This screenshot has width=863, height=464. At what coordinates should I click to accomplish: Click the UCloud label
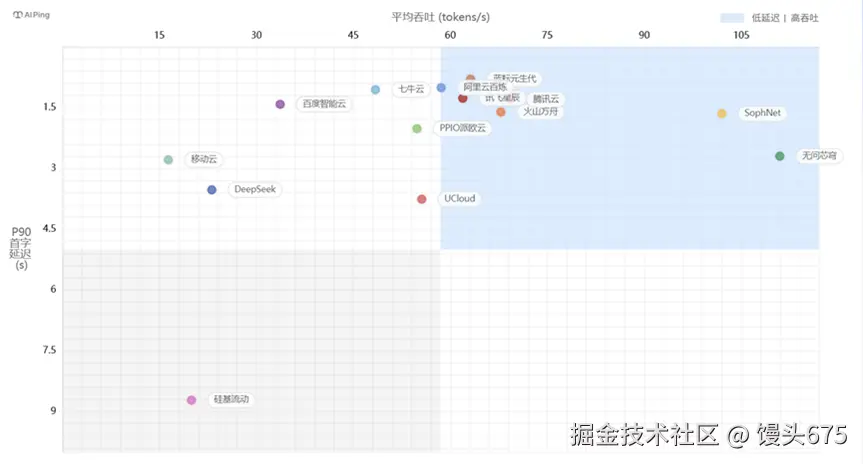460,199
